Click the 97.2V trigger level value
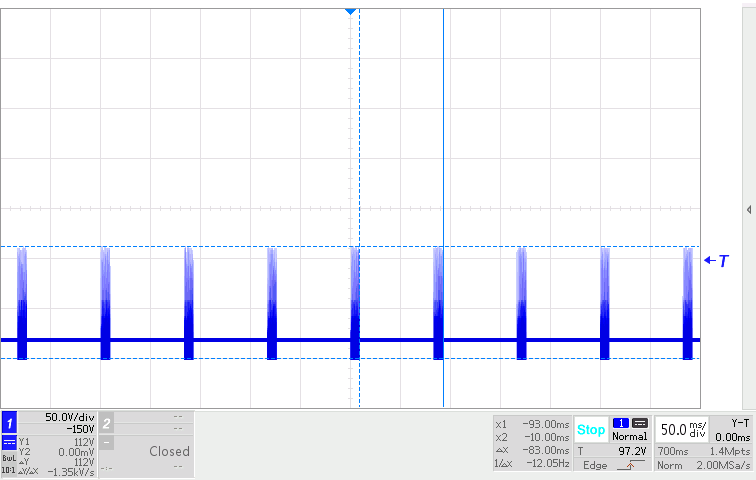This screenshot has width=756, height=480. tap(633, 452)
